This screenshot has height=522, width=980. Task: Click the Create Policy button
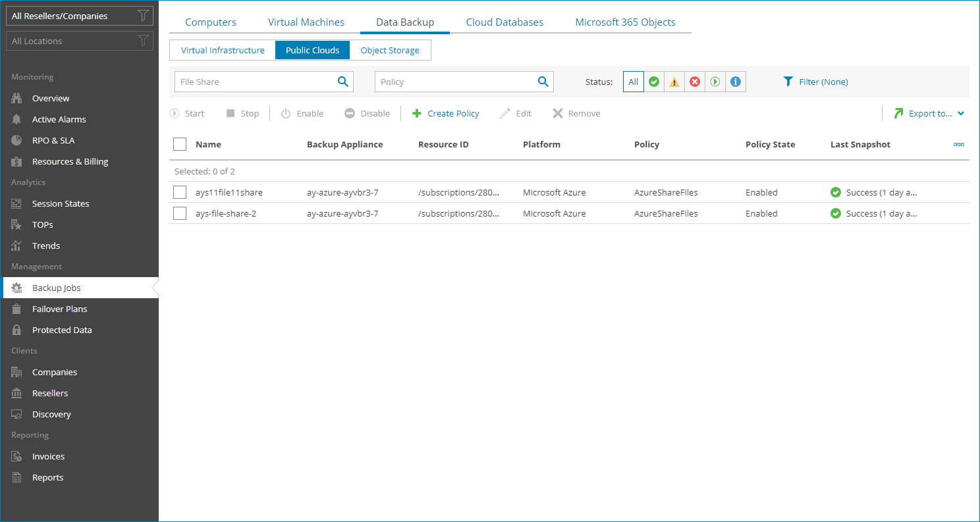[x=446, y=114]
